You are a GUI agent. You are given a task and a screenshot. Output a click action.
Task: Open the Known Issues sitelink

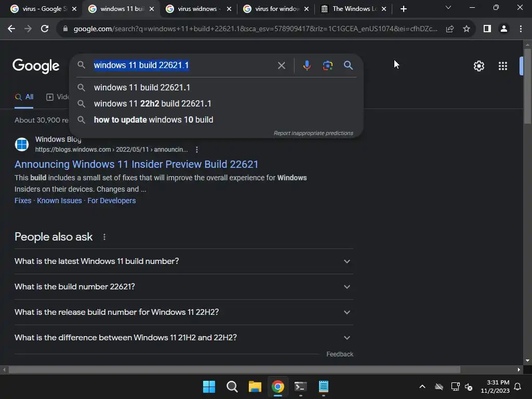[59, 201]
